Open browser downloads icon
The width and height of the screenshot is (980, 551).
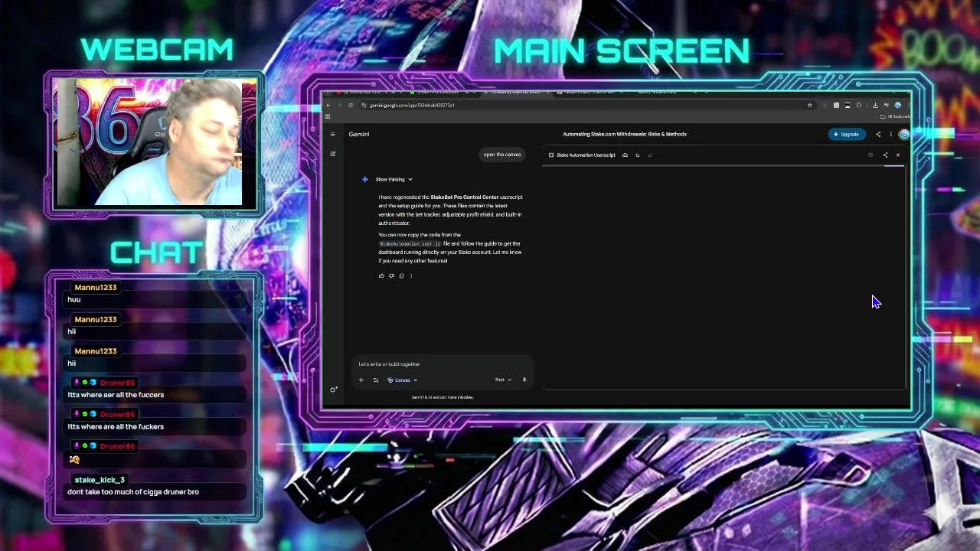[875, 105]
